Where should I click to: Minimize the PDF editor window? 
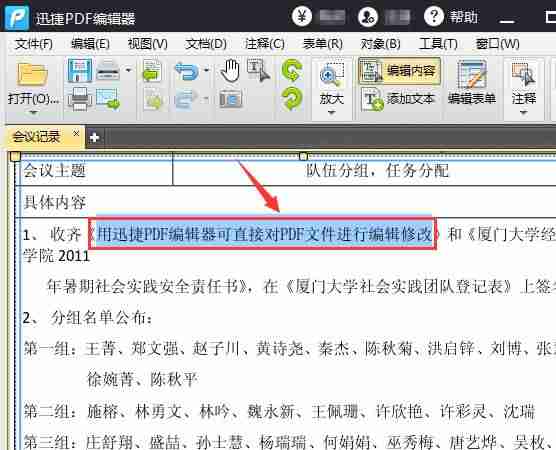(x=507, y=21)
